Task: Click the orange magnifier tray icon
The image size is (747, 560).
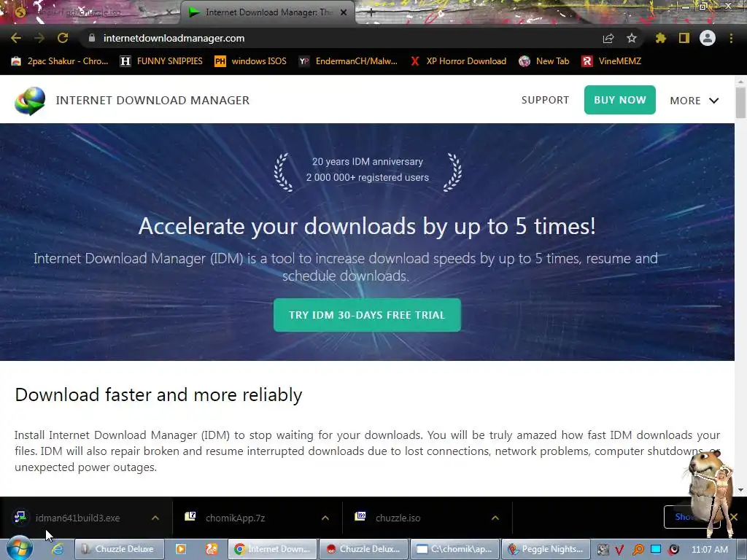Action: click(x=638, y=550)
